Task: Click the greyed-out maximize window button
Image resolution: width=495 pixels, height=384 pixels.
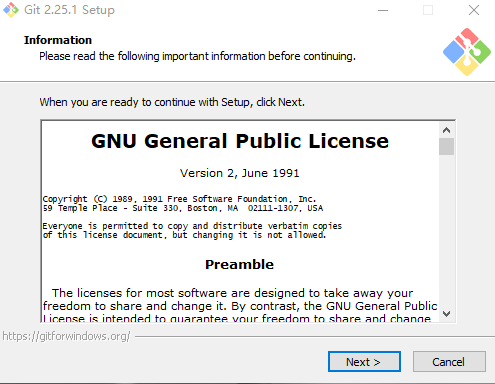Action: click(428, 10)
